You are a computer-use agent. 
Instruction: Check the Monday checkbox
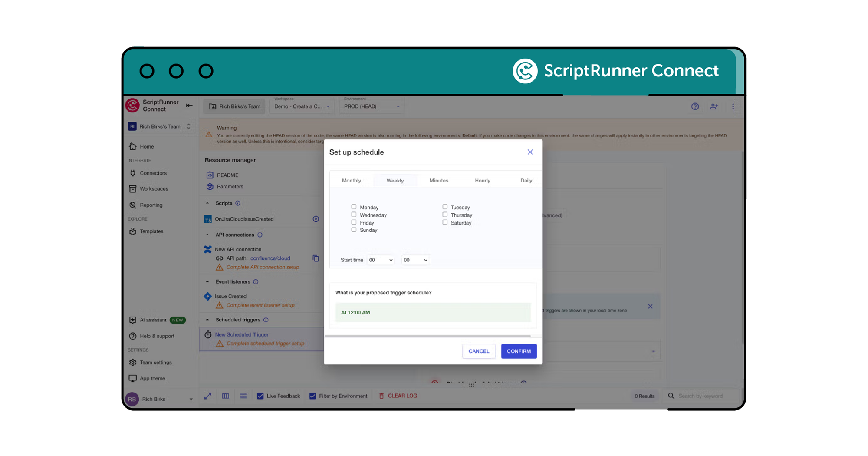coord(354,207)
